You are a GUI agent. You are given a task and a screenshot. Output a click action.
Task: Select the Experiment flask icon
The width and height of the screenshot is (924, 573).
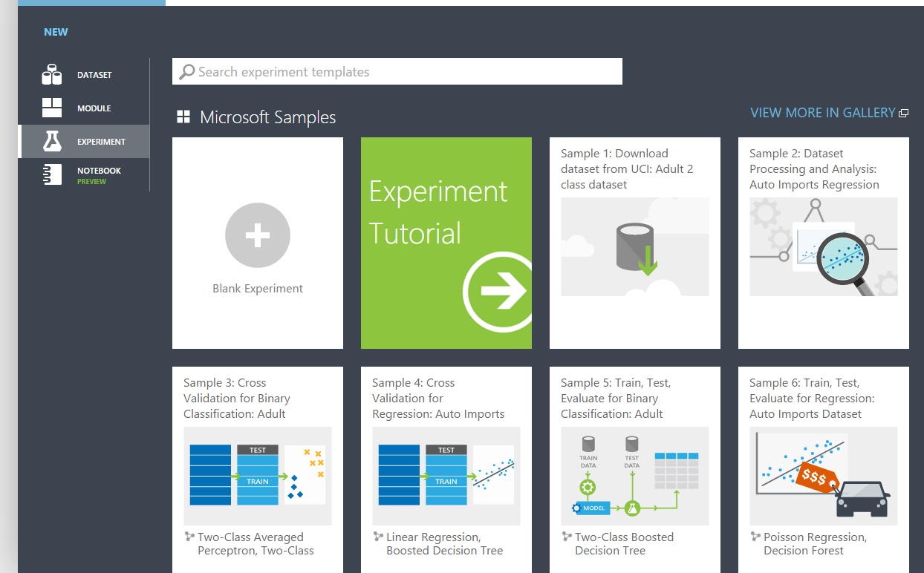tap(52, 141)
